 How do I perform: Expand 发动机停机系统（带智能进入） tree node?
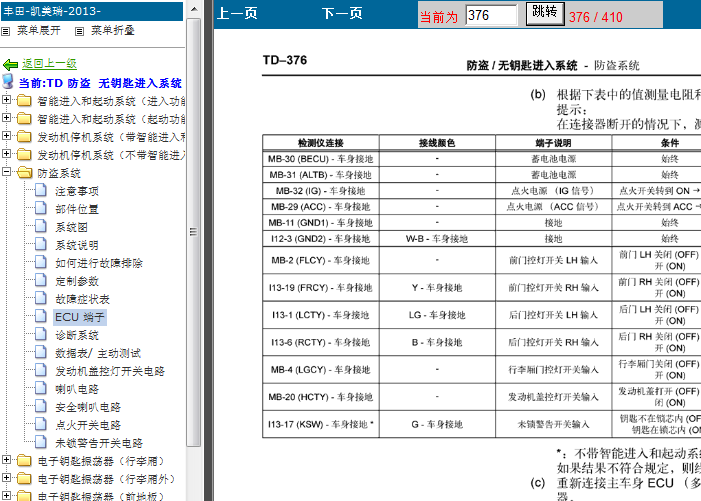click(6, 135)
